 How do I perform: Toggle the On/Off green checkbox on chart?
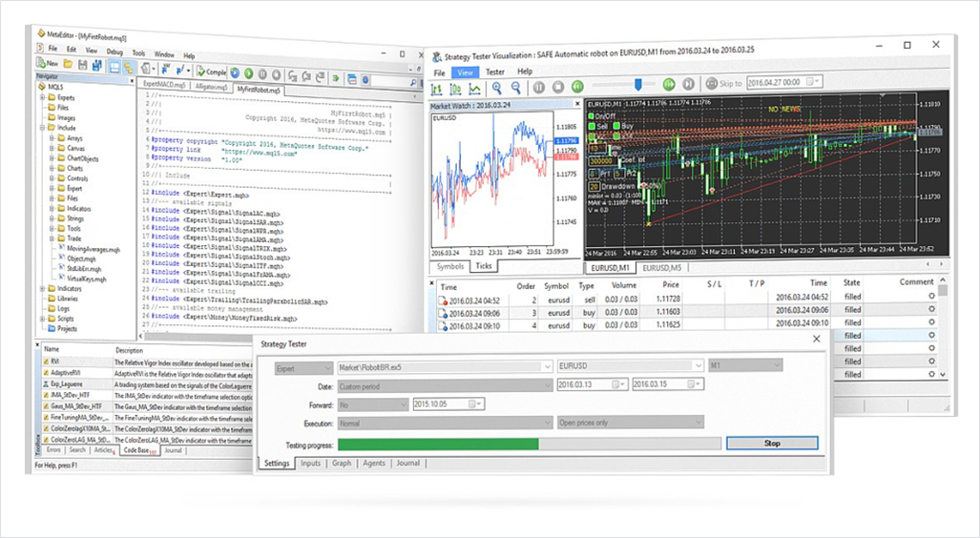click(x=592, y=116)
